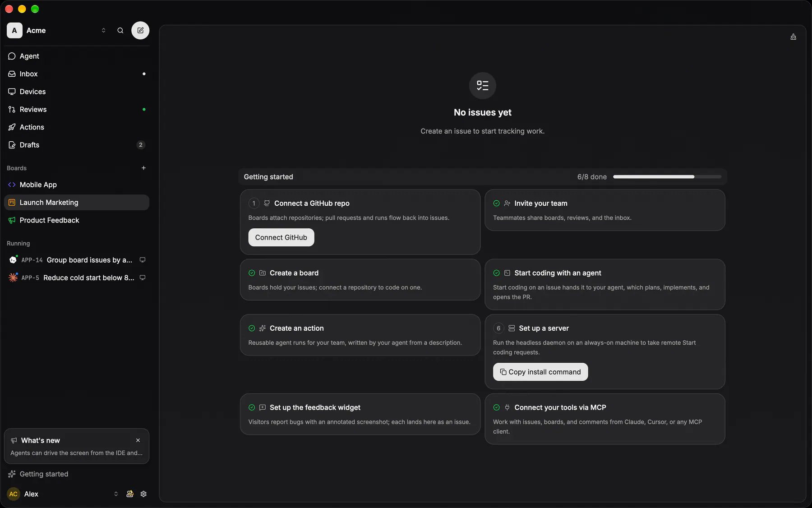Click the Copy install command button
The image size is (812, 508).
tap(540, 372)
